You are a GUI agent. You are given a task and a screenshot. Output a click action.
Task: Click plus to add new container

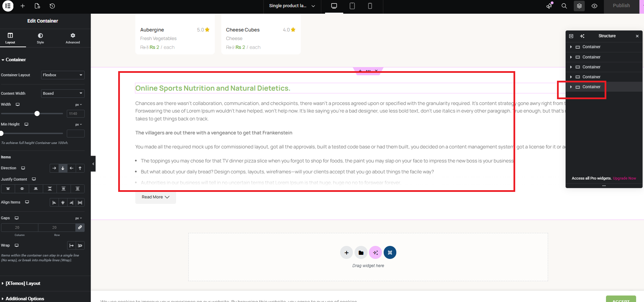tap(347, 253)
